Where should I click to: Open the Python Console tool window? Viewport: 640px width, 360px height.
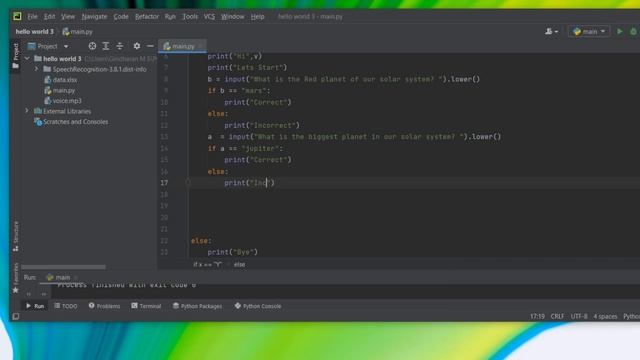coord(258,306)
